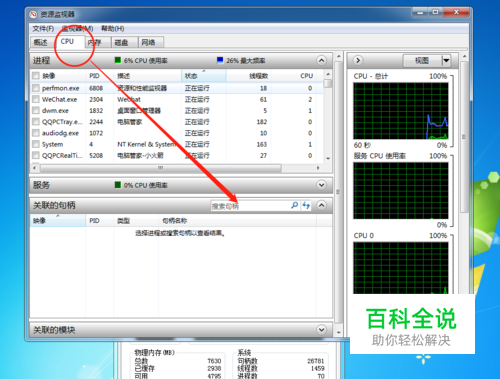Click the 电脑管家-小火箭 description
This screenshot has width=500, height=379.
(x=140, y=155)
